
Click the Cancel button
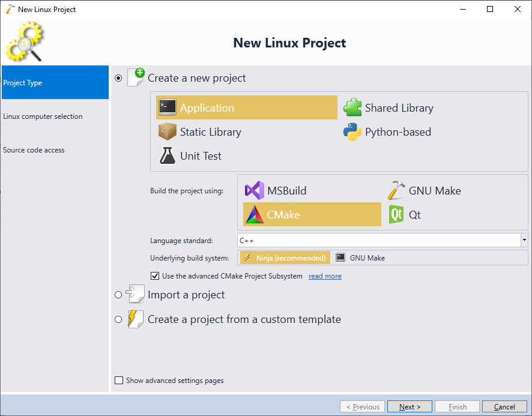[x=504, y=406]
